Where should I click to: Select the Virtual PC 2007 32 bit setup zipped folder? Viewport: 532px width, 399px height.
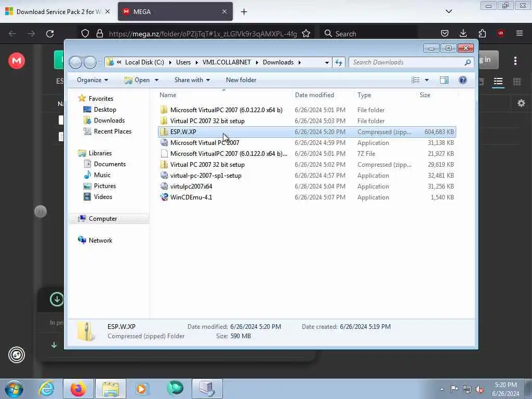pos(307,165)
